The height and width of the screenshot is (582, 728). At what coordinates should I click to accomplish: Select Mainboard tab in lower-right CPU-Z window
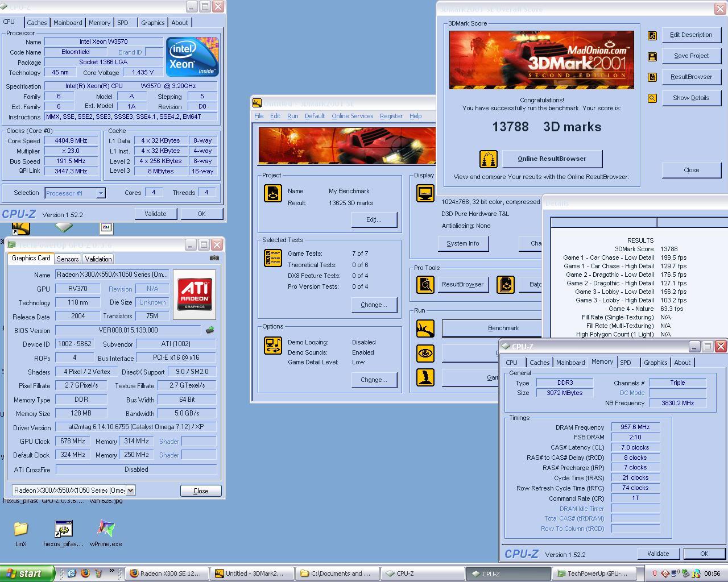click(x=570, y=363)
